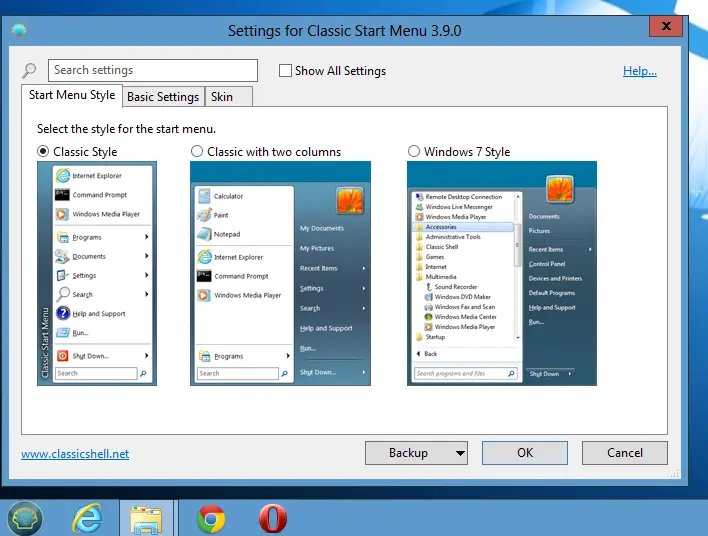This screenshot has height=536, width=708.
Task: Click "Back" in Windows 7 Style preview
Action: [431, 354]
